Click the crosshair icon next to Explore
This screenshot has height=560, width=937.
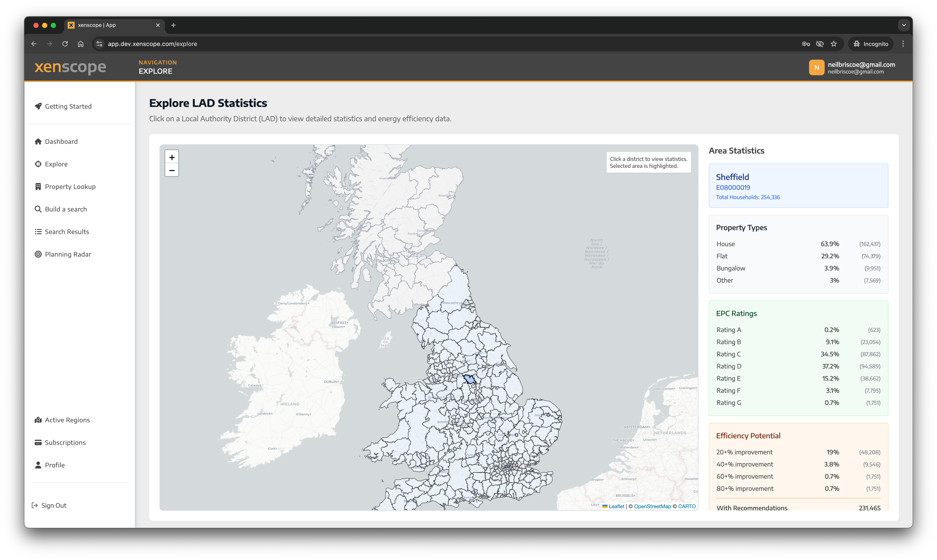pos(38,164)
